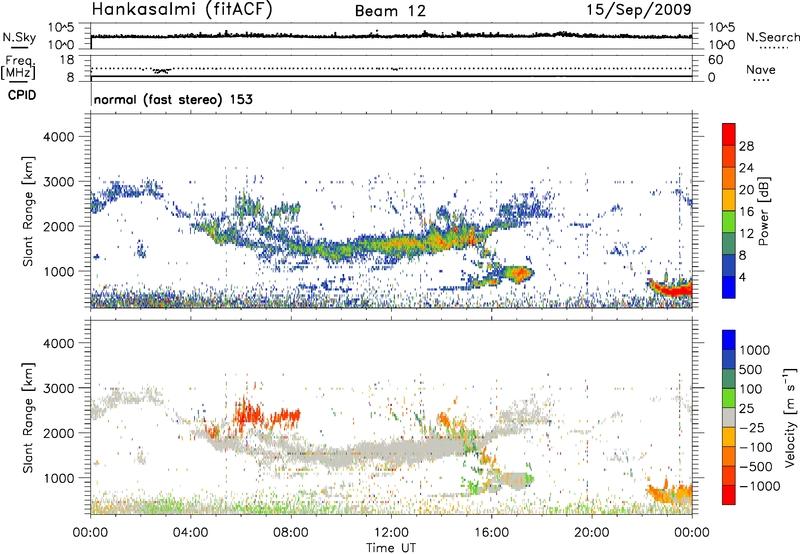This screenshot has height=554, width=800.
Task: Click the '08:00' time axis tick label
Action: pyautogui.click(x=291, y=533)
